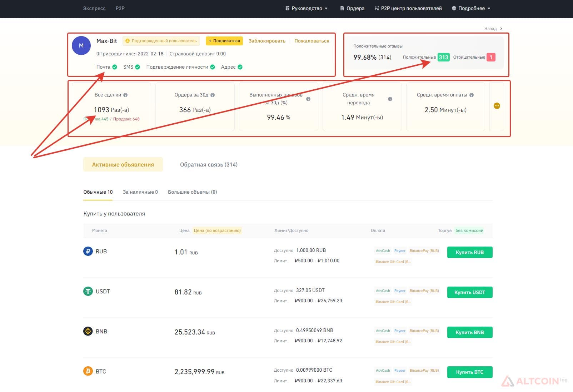Click info icon beside Средн. время оплаты

(x=472, y=95)
